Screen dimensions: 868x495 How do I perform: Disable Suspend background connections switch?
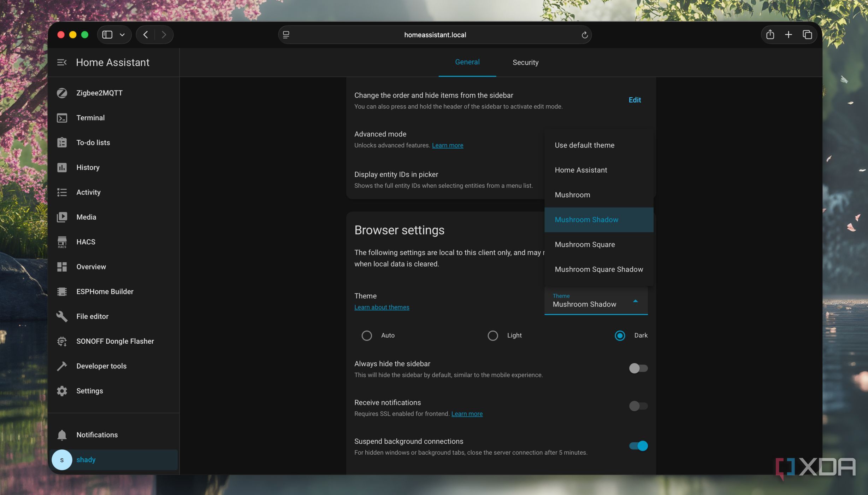click(638, 446)
